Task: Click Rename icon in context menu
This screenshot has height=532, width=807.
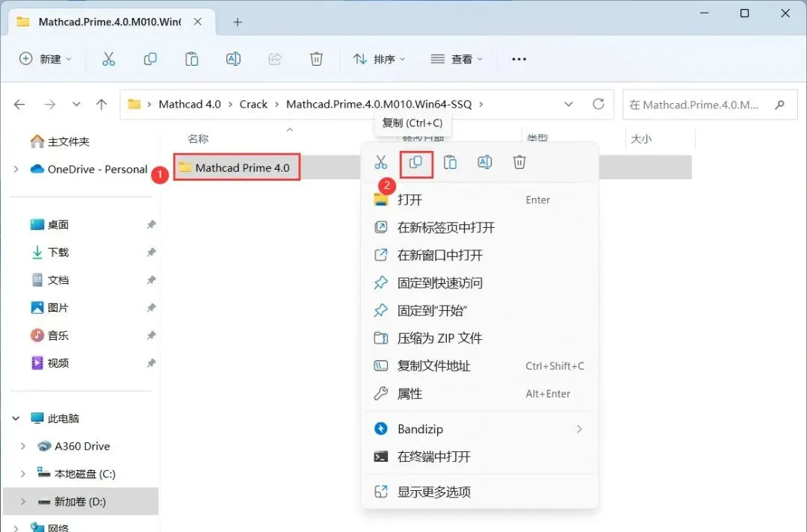Action: [x=485, y=163]
